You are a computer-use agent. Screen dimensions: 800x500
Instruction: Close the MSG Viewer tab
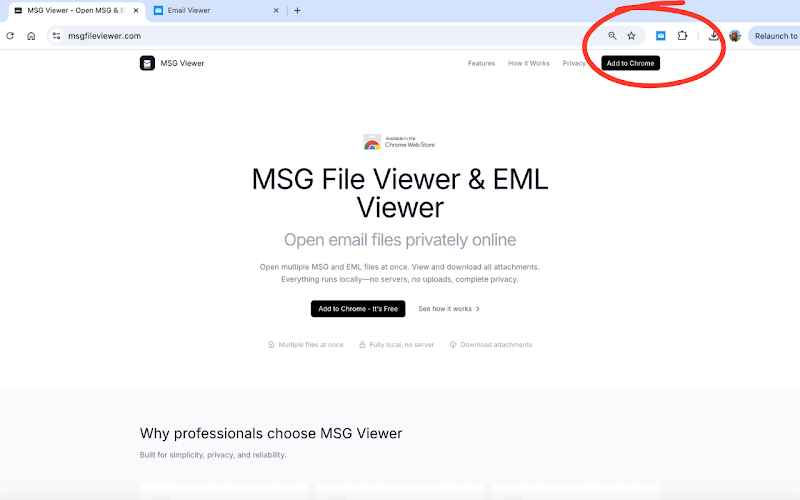coord(136,10)
